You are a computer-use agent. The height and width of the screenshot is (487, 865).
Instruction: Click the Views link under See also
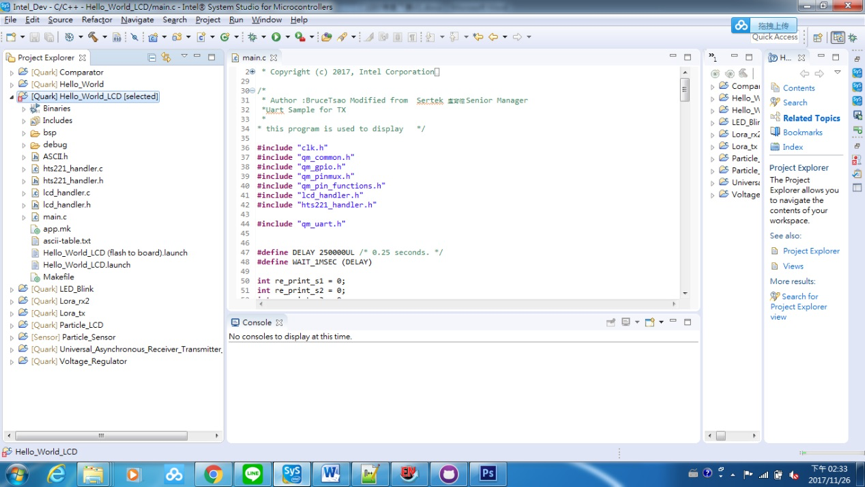tap(793, 266)
